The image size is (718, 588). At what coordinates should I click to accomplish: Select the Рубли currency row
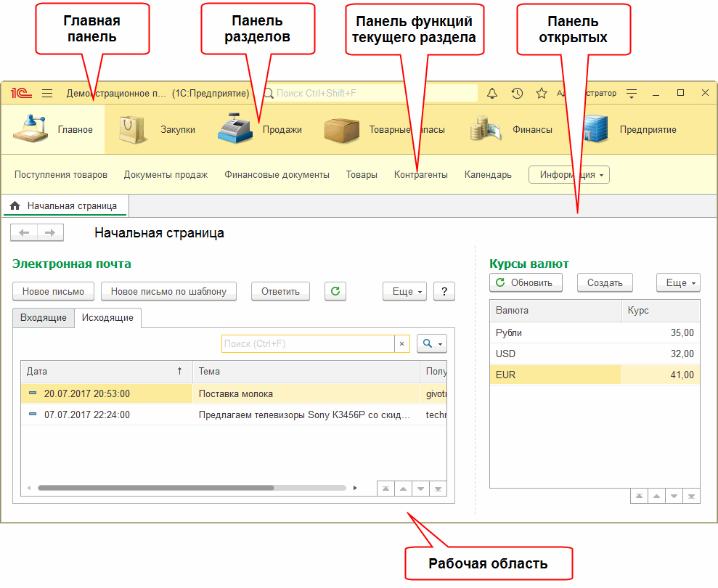[595, 333]
